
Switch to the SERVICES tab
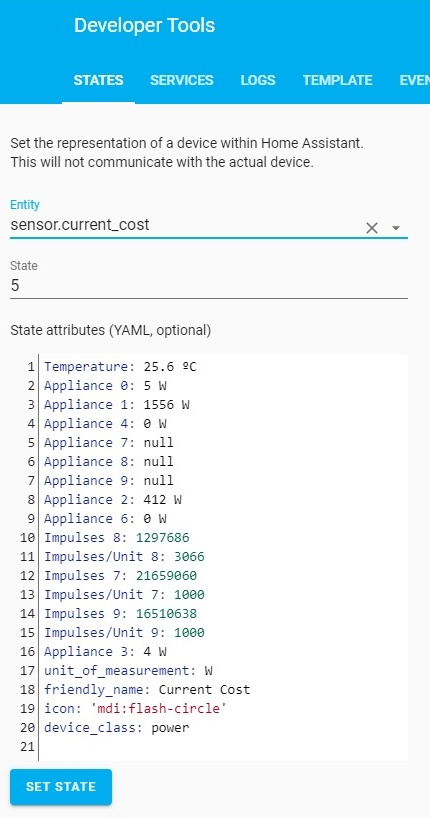pos(182,80)
